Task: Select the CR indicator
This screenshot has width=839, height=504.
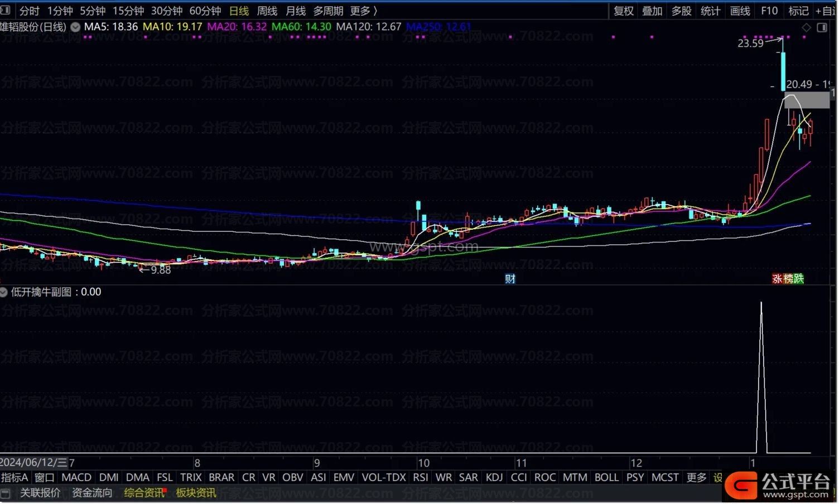Action: click(249, 478)
